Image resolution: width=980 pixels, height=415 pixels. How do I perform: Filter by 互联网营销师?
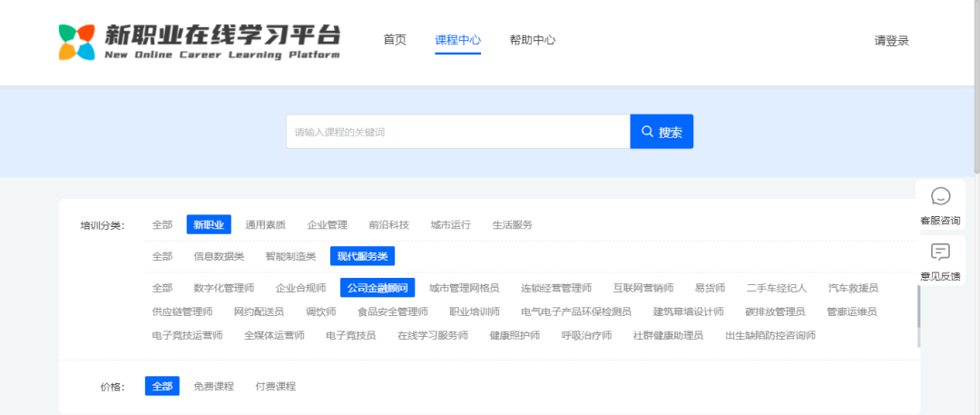click(643, 288)
